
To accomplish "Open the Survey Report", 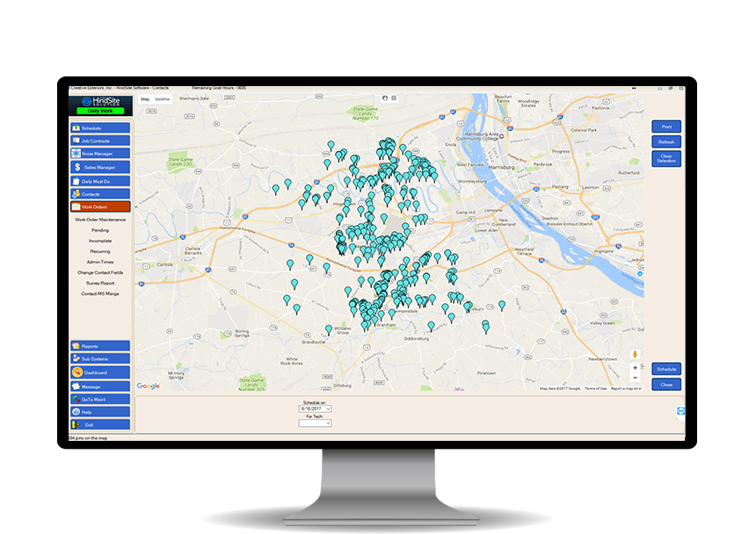I will [100, 283].
